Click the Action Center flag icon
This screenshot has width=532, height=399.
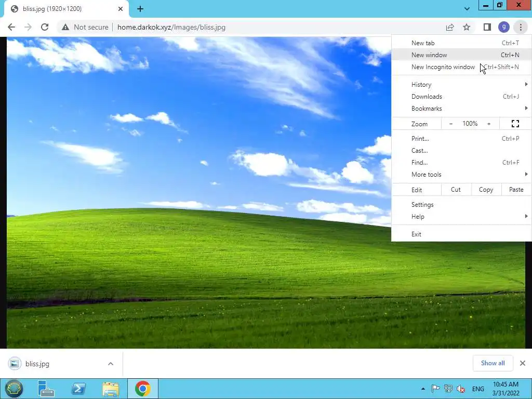click(x=435, y=389)
